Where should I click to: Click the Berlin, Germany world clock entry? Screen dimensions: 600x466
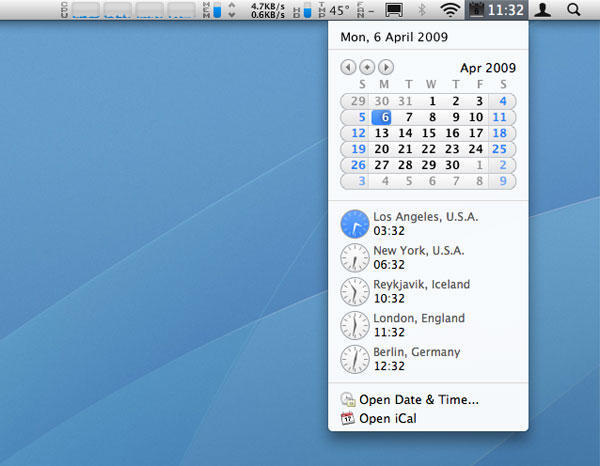coord(416,359)
